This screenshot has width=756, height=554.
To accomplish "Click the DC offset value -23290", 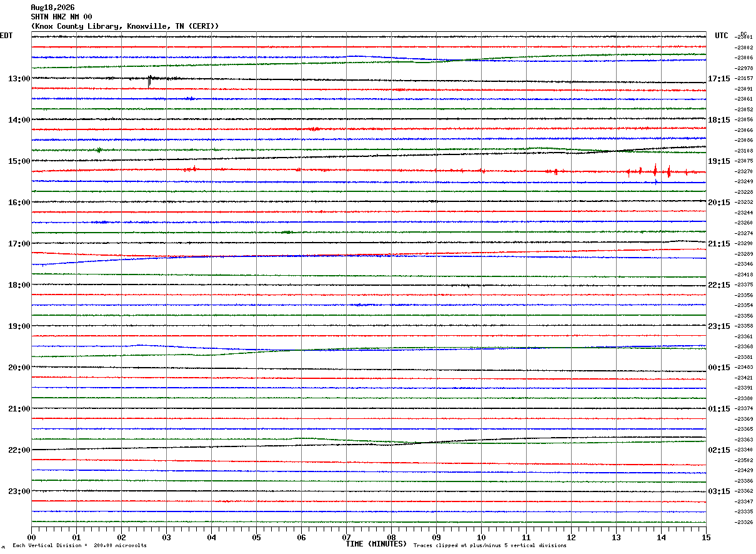I will coord(744,243).
